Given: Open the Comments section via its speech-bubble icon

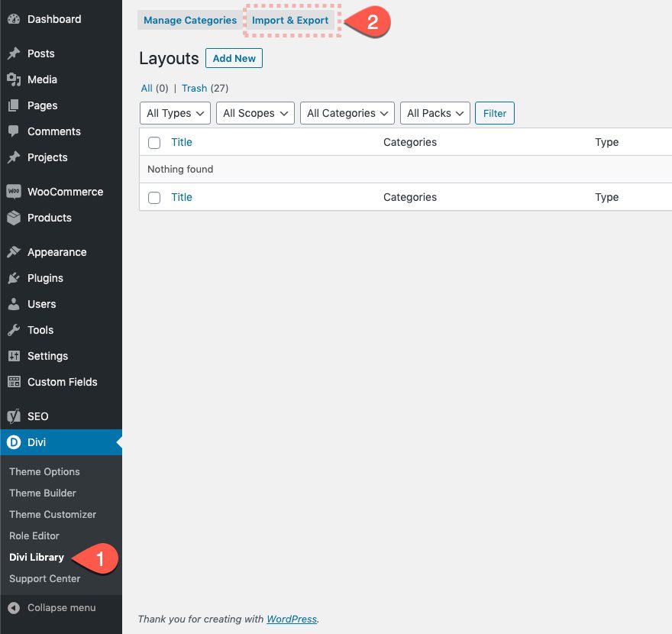Looking at the screenshot, I should (15, 131).
